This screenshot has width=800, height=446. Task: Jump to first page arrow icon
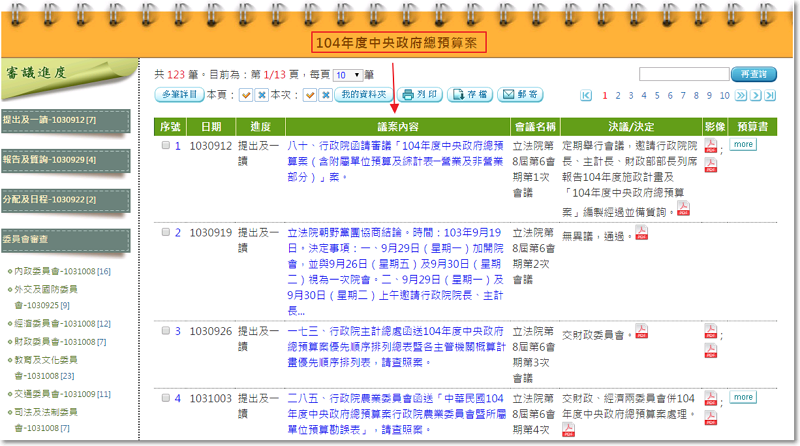click(x=586, y=96)
